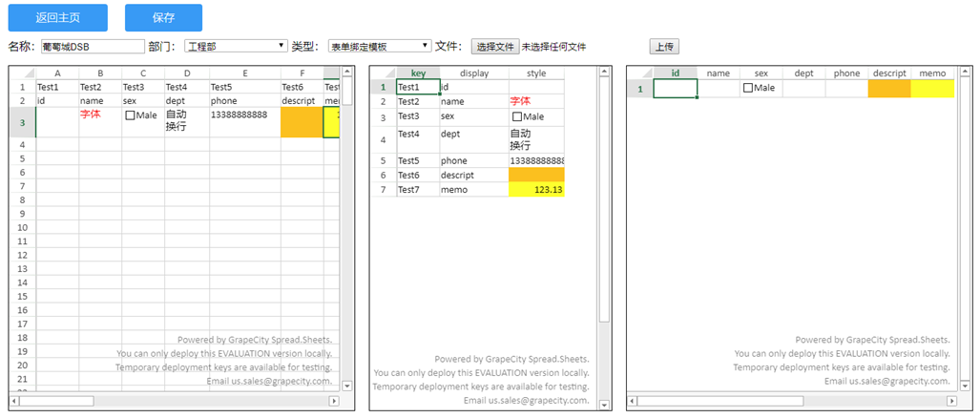Viewport: 980px width, 418px height.
Task: Click the 名称 input field with 葡萄城DSB
Action: (x=93, y=46)
